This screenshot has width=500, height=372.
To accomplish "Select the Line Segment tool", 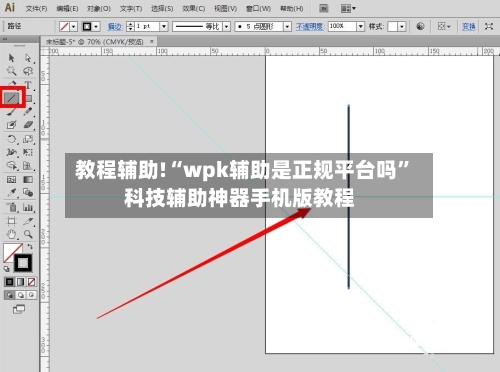I will pos(12,98).
